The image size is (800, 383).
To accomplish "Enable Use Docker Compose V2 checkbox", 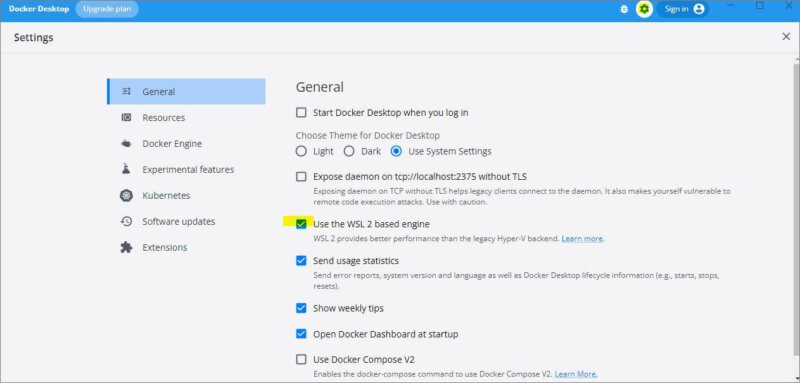I will coord(302,360).
